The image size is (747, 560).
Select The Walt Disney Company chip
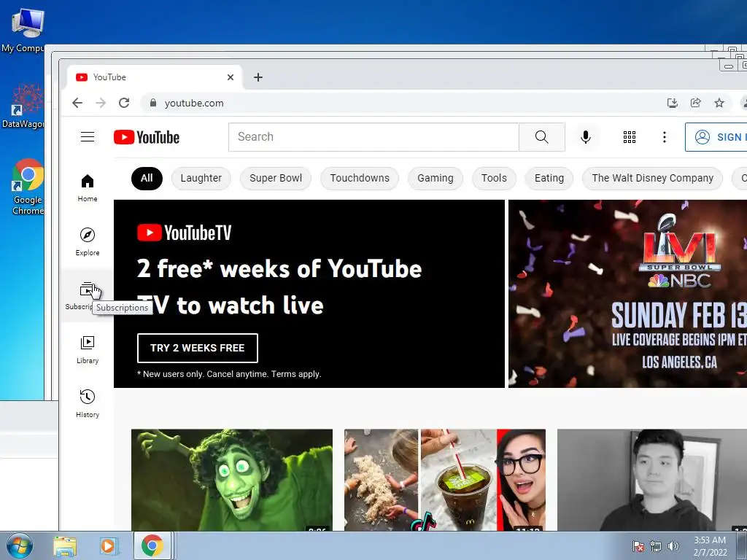click(653, 179)
